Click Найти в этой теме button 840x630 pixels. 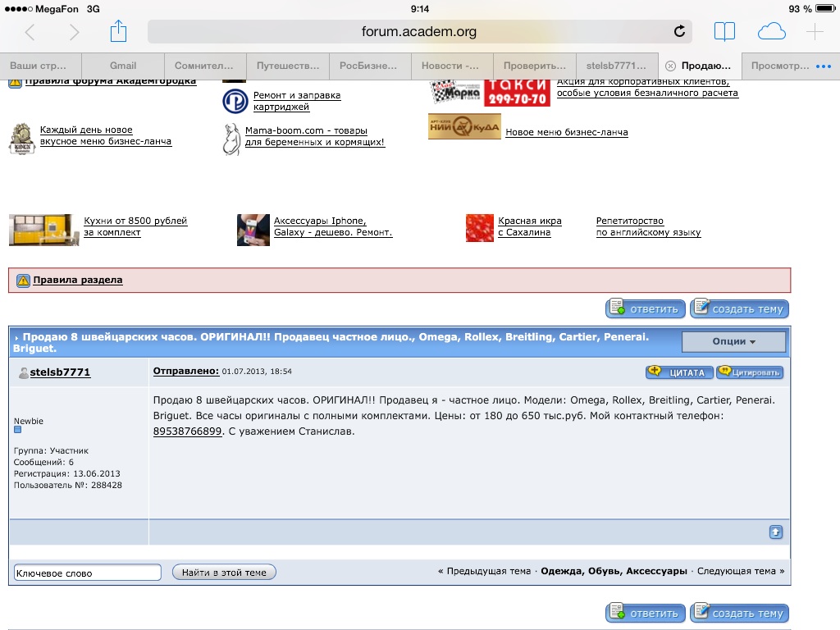224,572
